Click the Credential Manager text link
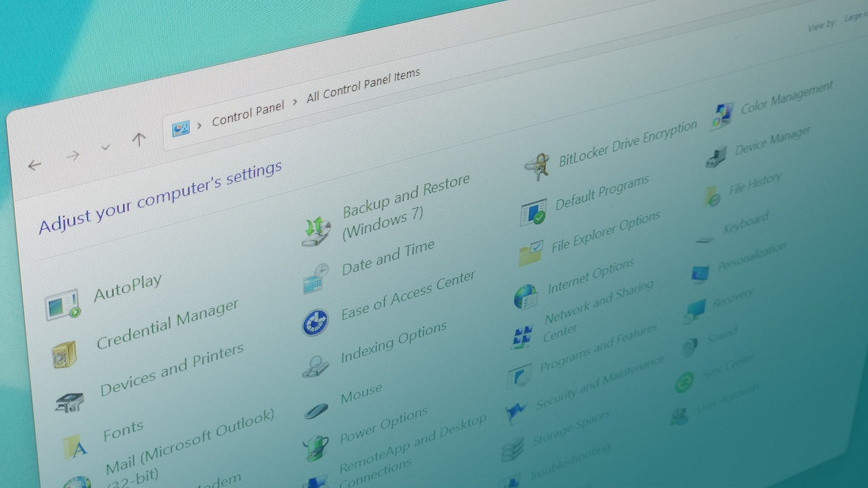This screenshot has width=868, height=488. coord(168,324)
